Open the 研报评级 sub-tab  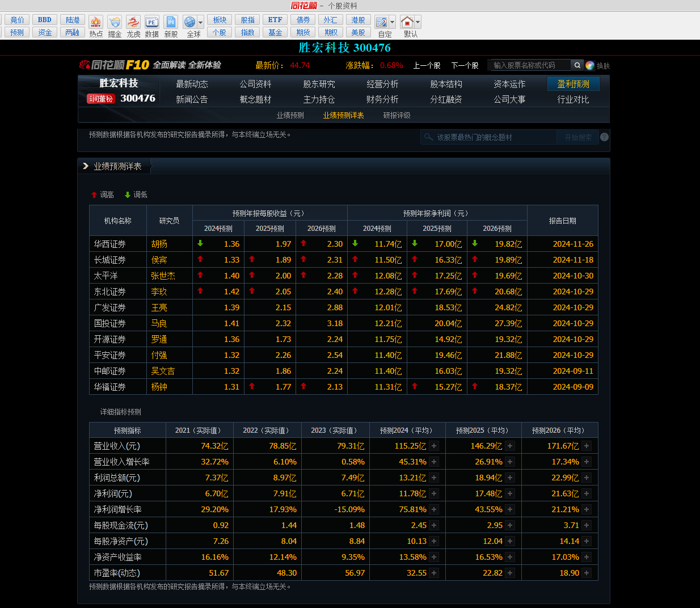click(397, 115)
